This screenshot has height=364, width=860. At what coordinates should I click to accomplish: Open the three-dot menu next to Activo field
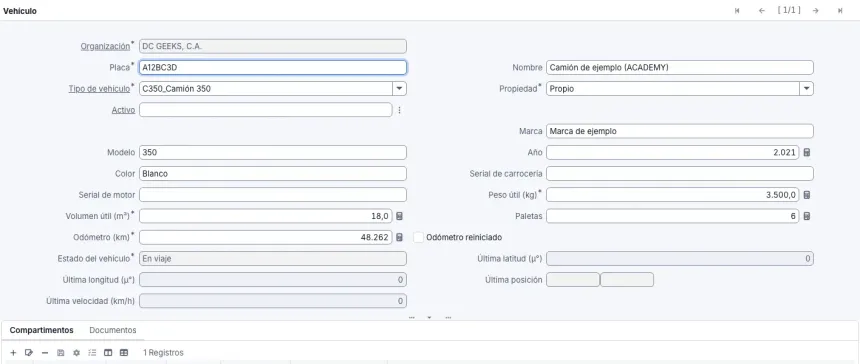click(399, 110)
